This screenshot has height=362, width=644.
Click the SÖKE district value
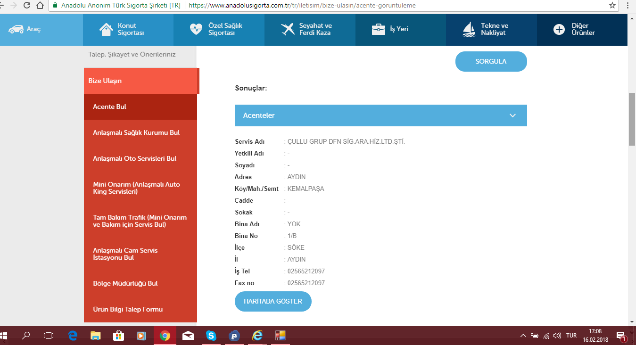pos(296,247)
